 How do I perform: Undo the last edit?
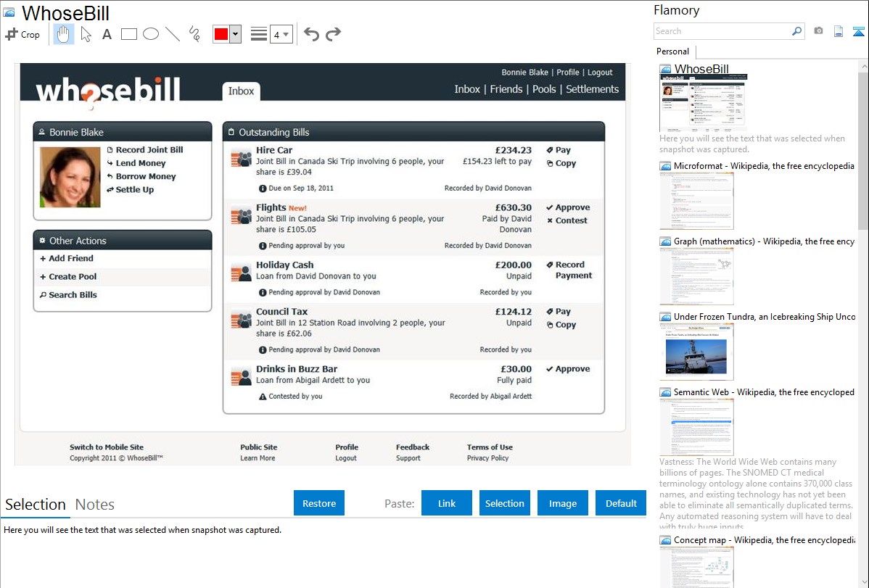tap(311, 34)
